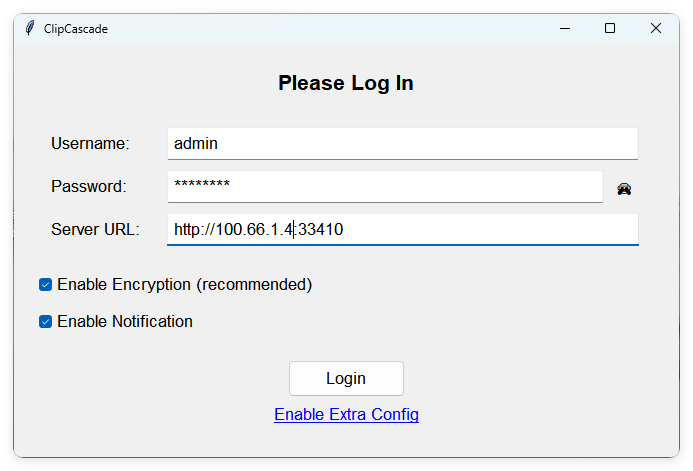
Task: Open the Enable Extra Config link
Action: (346, 415)
